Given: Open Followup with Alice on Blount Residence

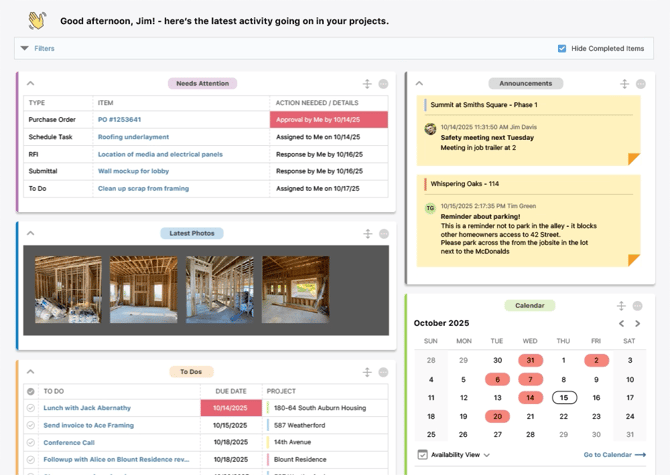Looking at the screenshot, I should click(x=116, y=460).
